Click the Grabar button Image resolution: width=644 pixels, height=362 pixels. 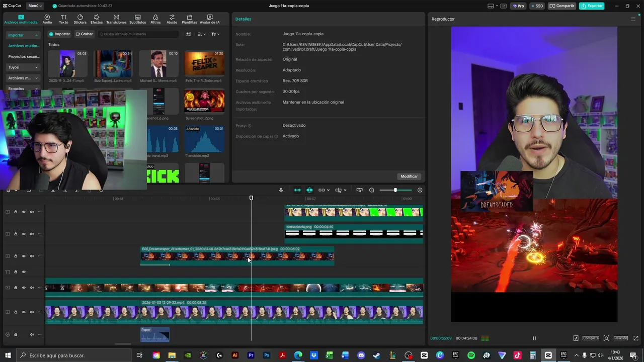point(84,34)
